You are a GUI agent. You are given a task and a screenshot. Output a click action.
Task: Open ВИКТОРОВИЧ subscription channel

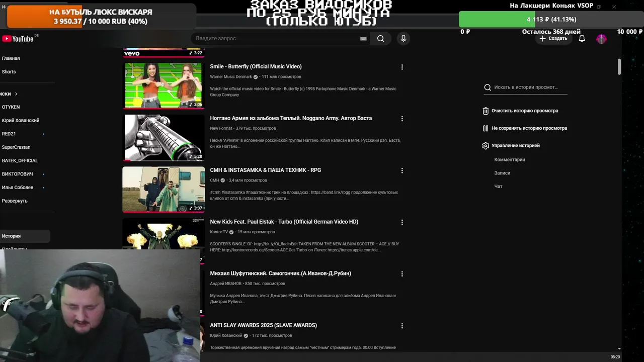coord(17,174)
